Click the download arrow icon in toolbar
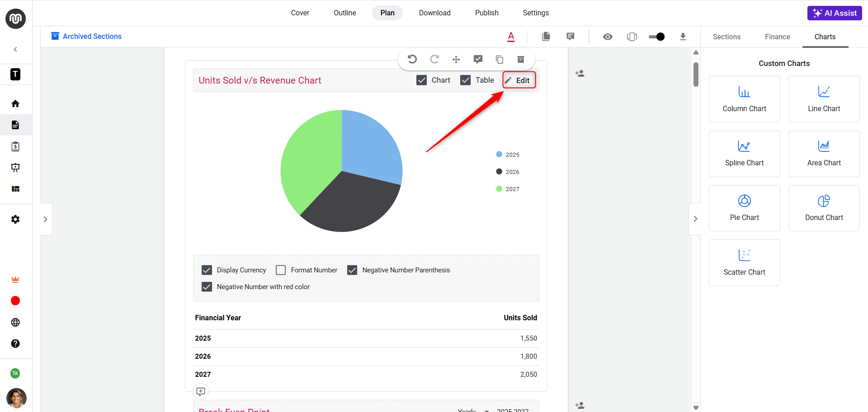This screenshot has width=868, height=412. tap(683, 37)
